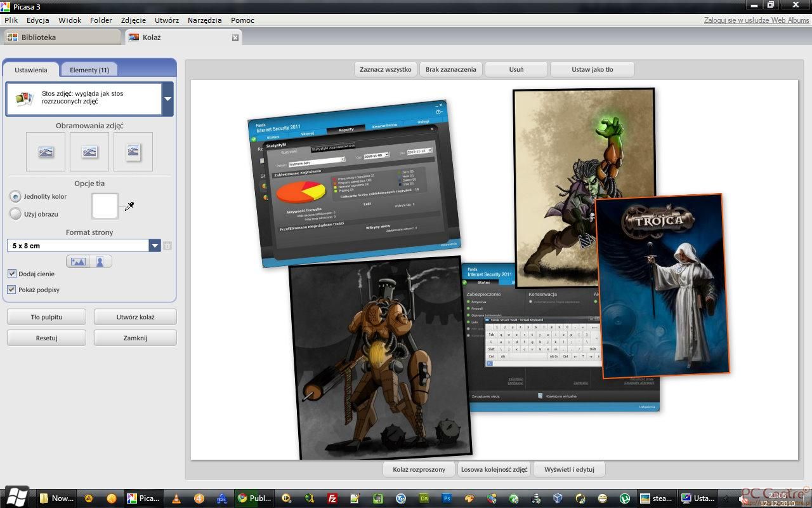Select the Jednolity kolor radio button

click(x=15, y=197)
